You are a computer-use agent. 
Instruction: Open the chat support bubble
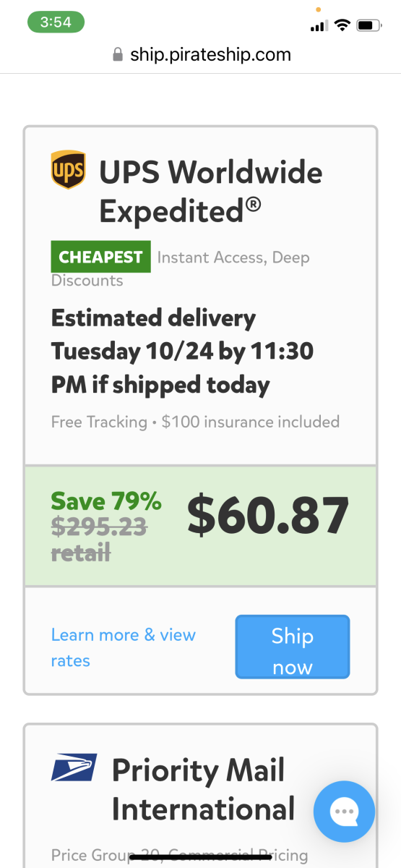coord(344,812)
